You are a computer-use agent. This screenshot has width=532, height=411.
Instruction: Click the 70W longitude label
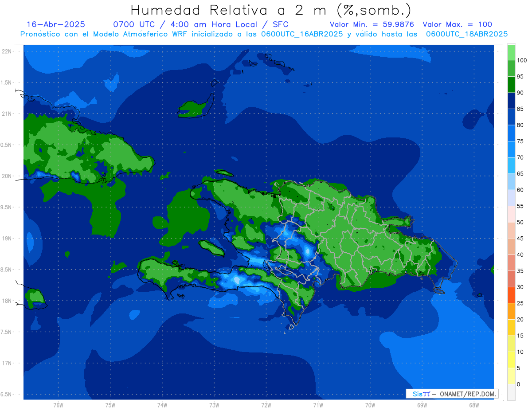point(370,405)
